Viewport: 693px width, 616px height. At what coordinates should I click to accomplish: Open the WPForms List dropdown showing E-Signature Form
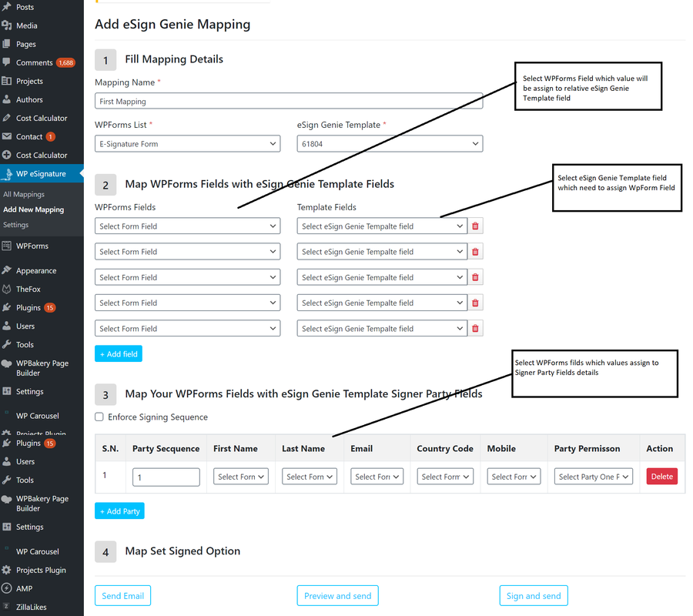(187, 143)
